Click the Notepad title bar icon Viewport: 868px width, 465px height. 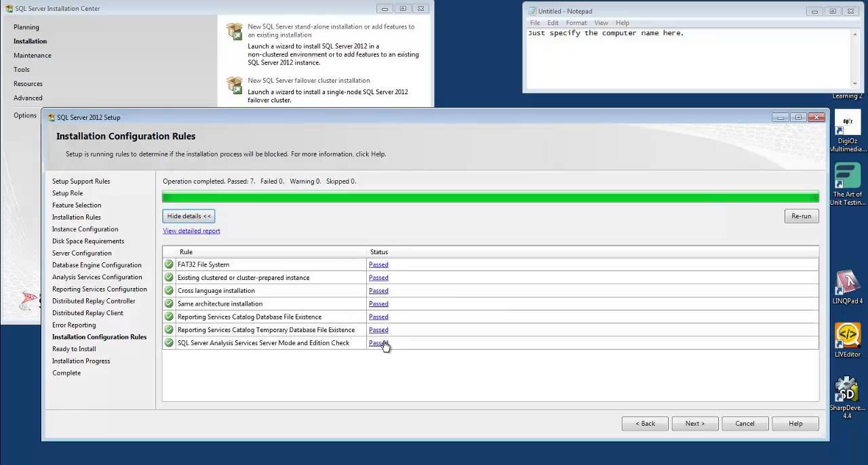tap(532, 11)
